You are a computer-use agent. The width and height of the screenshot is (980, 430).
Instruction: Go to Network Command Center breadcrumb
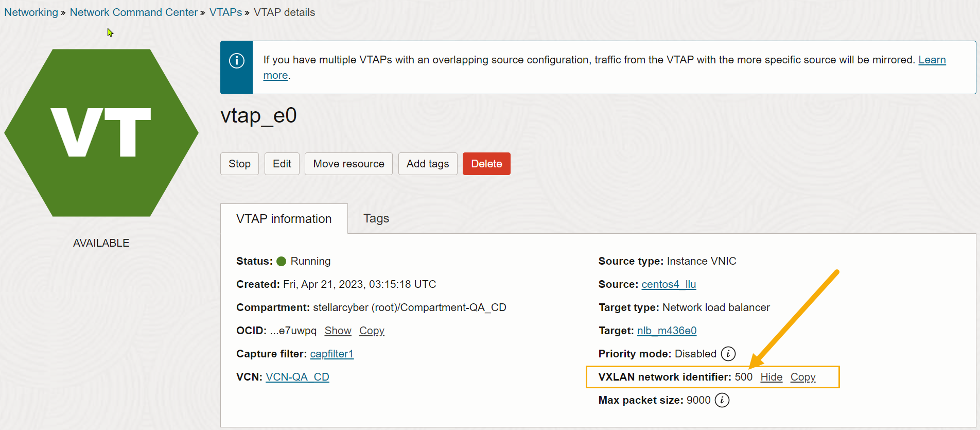tap(133, 12)
